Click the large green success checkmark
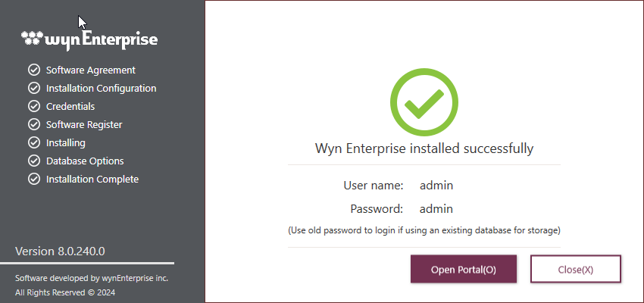 [424, 102]
